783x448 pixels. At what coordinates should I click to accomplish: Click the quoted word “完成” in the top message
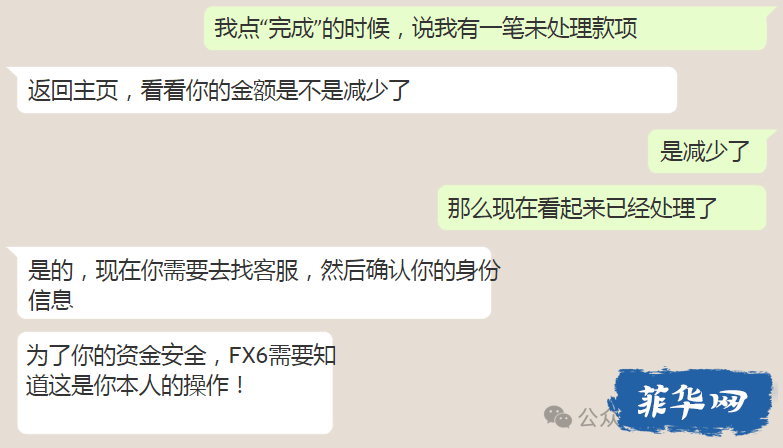pyautogui.click(x=292, y=28)
